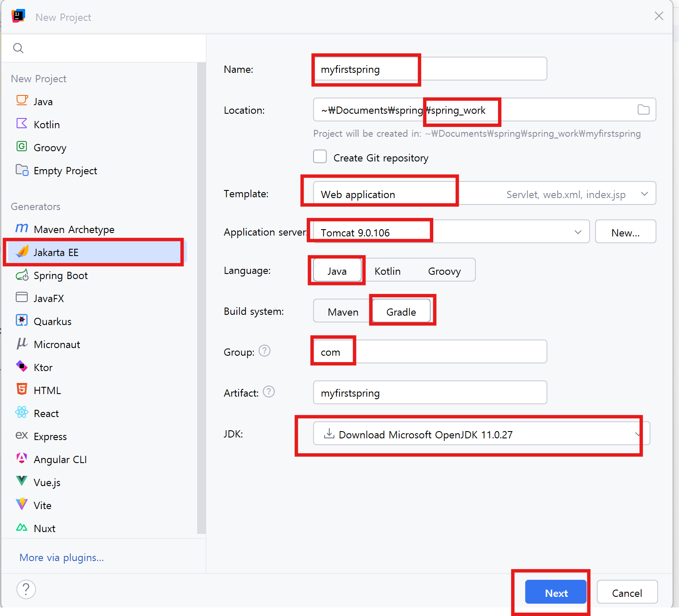Open help tooltip next to Group
This screenshot has width=679, height=616.
coord(265,351)
